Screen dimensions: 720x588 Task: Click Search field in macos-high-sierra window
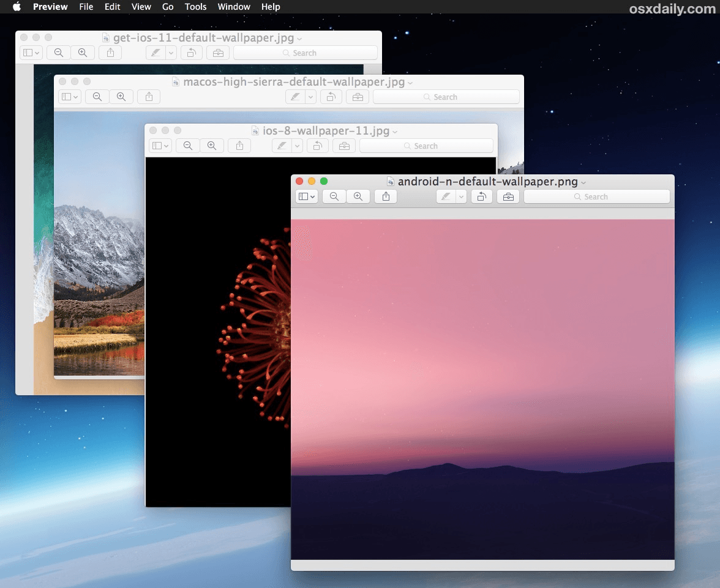click(446, 97)
